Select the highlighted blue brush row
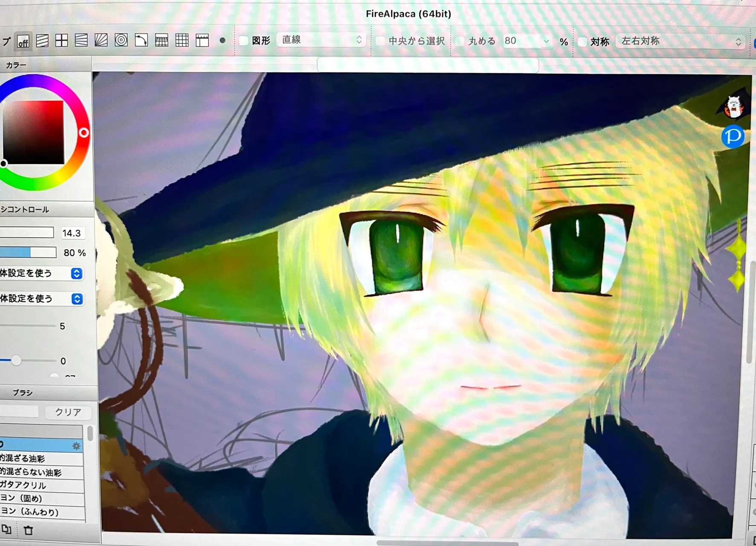This screenshot has width=756, height=546. 41,445
